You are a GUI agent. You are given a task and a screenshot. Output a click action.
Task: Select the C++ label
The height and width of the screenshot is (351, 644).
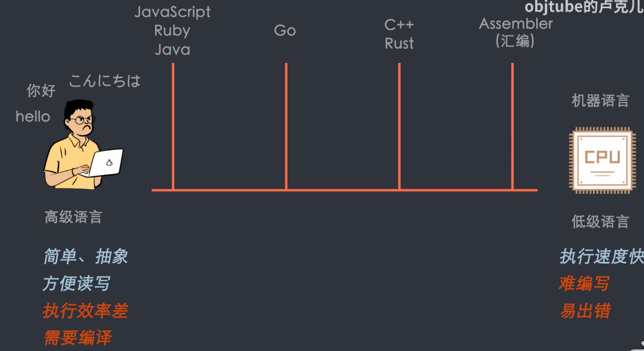[x=399, y=25]
